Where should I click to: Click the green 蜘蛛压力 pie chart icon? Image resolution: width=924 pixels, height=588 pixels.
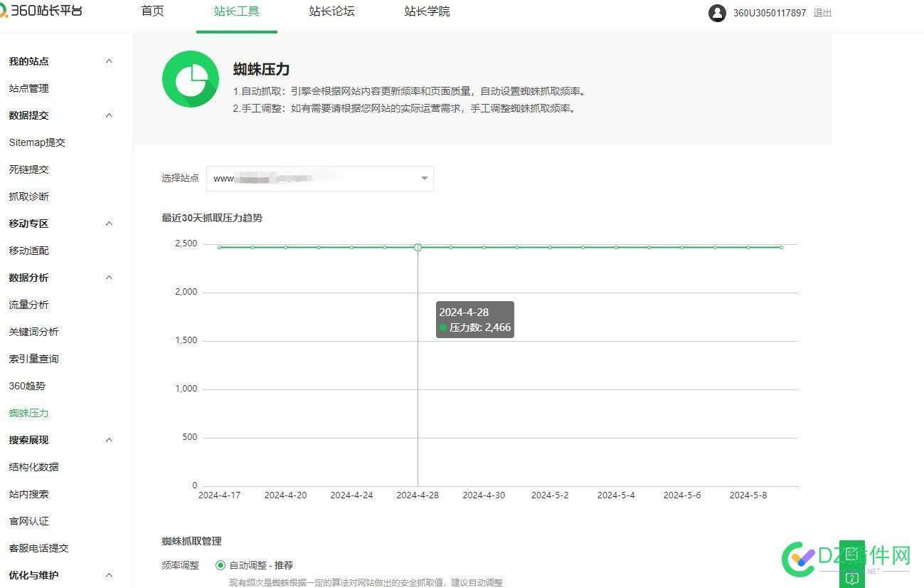coord(190,79)
